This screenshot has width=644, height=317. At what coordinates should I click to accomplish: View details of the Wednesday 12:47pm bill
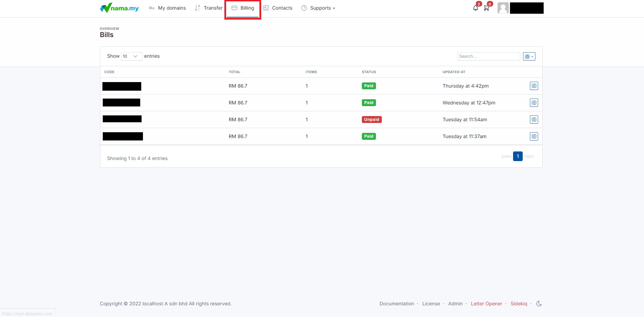(534, 103)
